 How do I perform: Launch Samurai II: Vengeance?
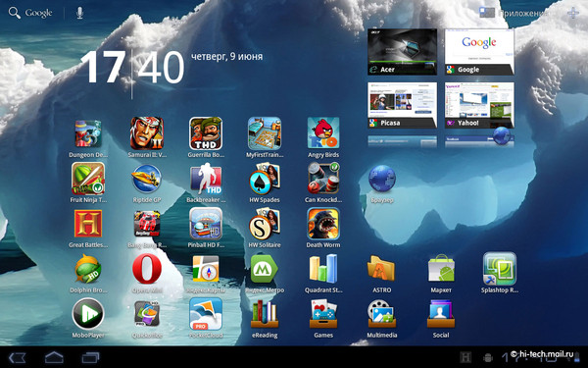pyautogui.click(x=147, y=133)
